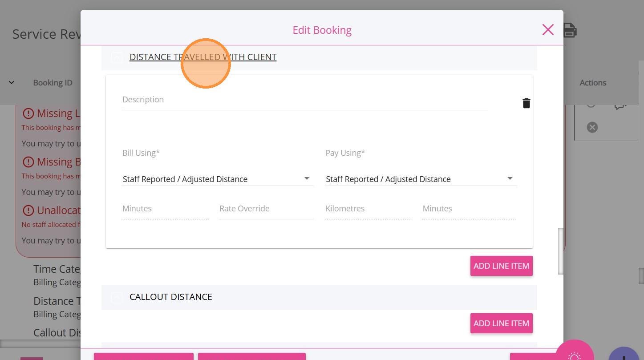This screenshot has height=360, width=644.
Task: Open the Pay Using dropdown
Action: point(420,179)
